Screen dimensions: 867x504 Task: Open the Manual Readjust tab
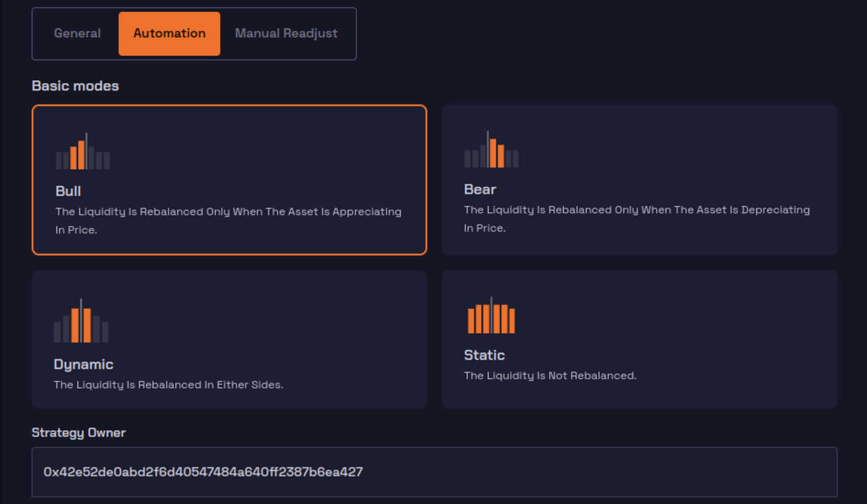click(286, 34)
